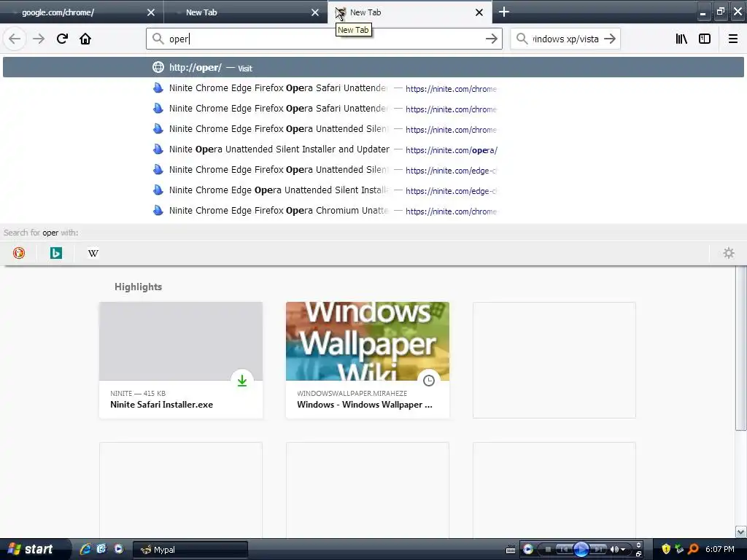Click the scrollbar down arrow

(741, 532)
